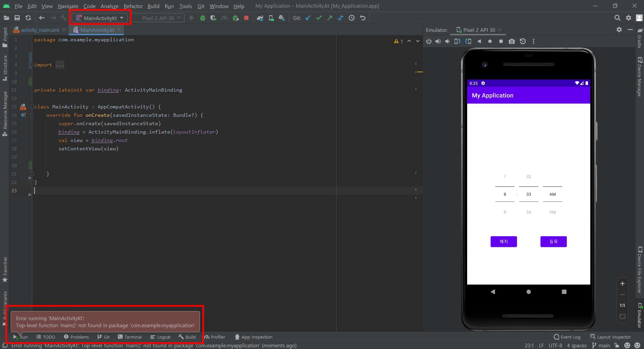Image resolution: width=644 pixels, height=349 pixels.
Task: Tap emulator Back navigation triangle
Action: 493,292
